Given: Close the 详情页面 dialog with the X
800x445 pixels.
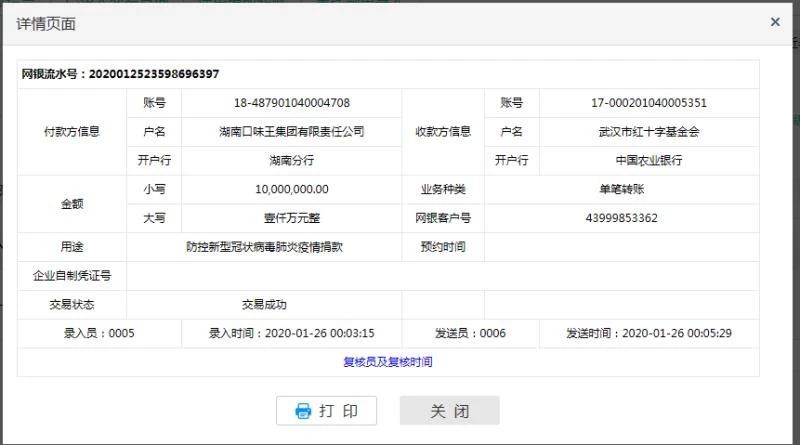Looking at the screenshot, I should (775, 21).
